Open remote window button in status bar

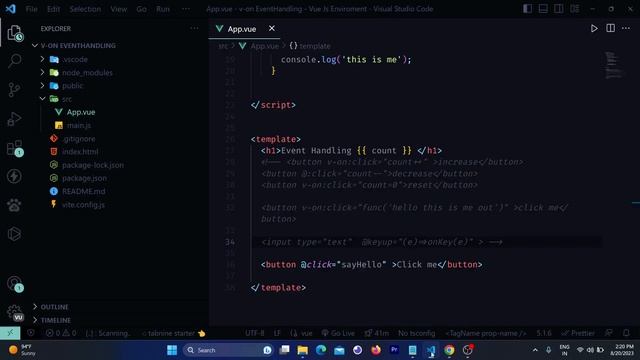[x=10, y=333]
